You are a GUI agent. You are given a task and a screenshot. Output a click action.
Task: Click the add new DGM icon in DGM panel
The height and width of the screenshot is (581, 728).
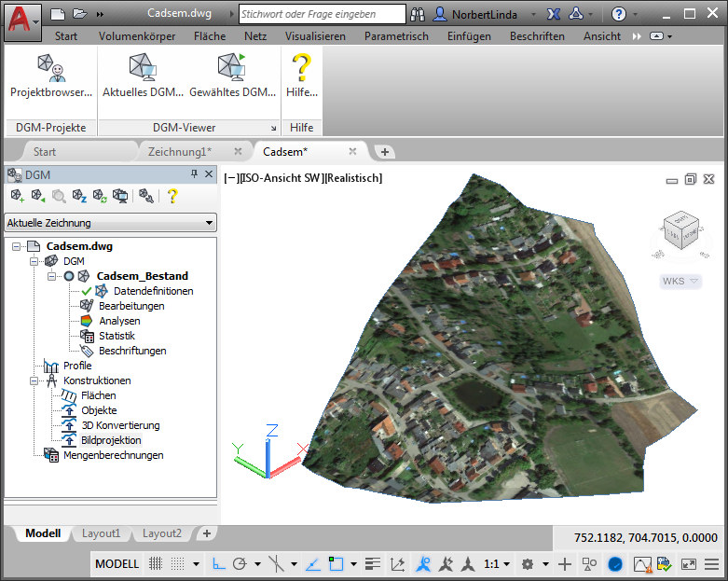point(17,196)
